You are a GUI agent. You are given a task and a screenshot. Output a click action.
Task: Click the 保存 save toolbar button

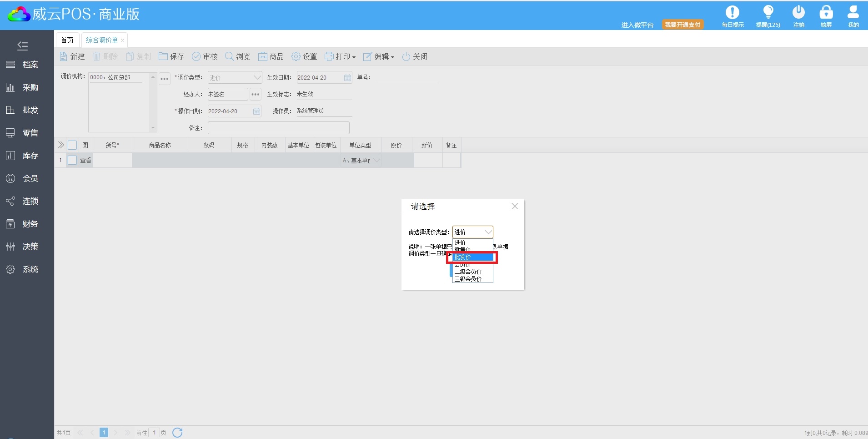pos(171,56)
